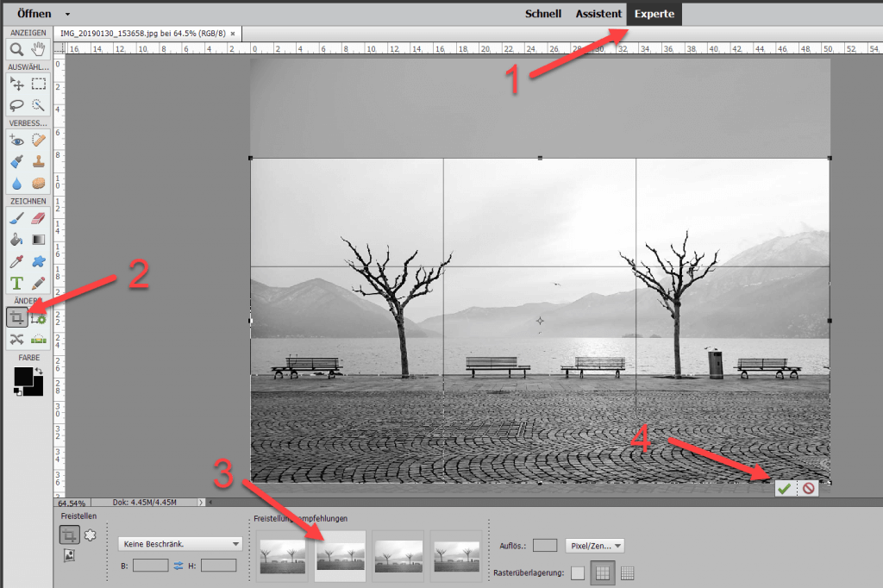Viewport: 883px width, 588px height.
Task: Open the Dok status bar info arrow
Action: click(x=200, y=503)
